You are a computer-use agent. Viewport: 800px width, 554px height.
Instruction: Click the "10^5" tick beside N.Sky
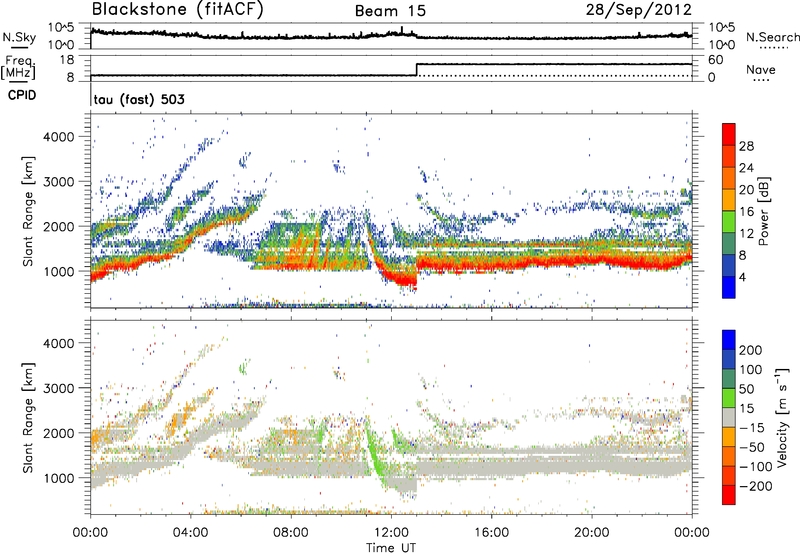[61, 28]
